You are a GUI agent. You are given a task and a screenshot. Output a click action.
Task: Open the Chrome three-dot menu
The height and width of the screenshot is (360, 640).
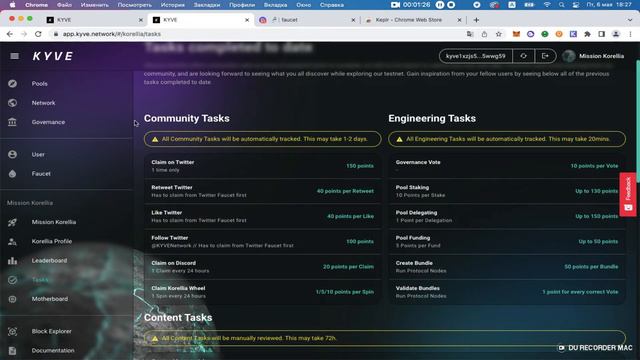tap(631, 34)
